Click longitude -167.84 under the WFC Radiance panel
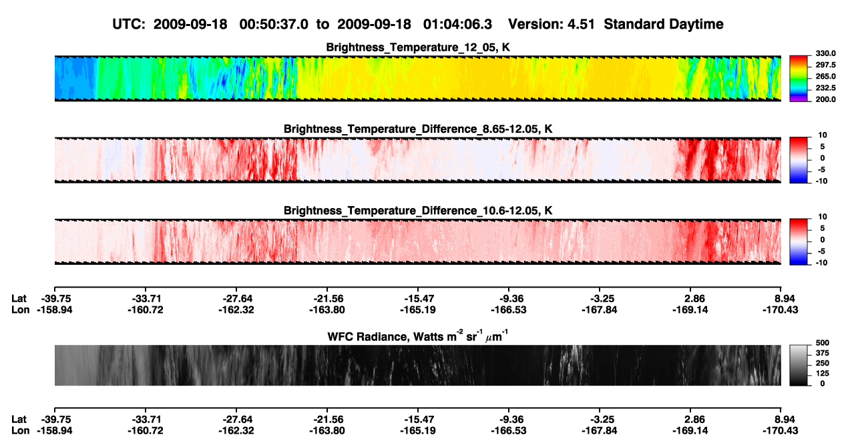The height and width of the screenshot is (445, 868). point(600,430)
